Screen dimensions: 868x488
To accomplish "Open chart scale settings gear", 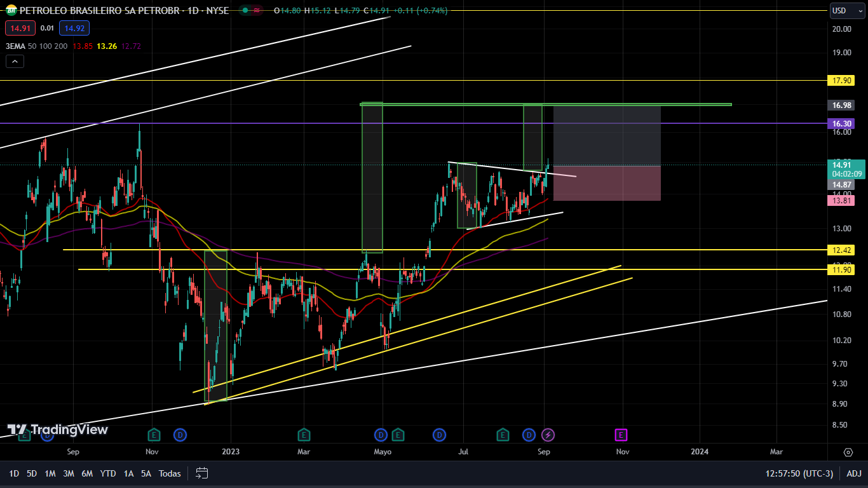I will 848,452.
